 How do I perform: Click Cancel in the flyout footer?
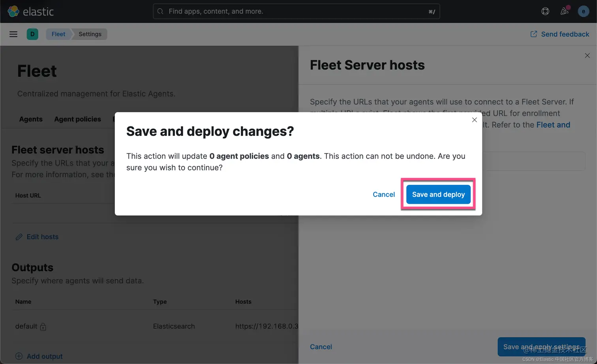[321, 347]
